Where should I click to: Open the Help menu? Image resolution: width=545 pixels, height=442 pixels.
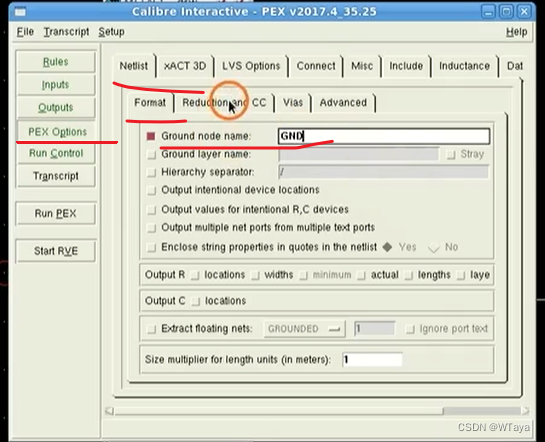[516, 32]
